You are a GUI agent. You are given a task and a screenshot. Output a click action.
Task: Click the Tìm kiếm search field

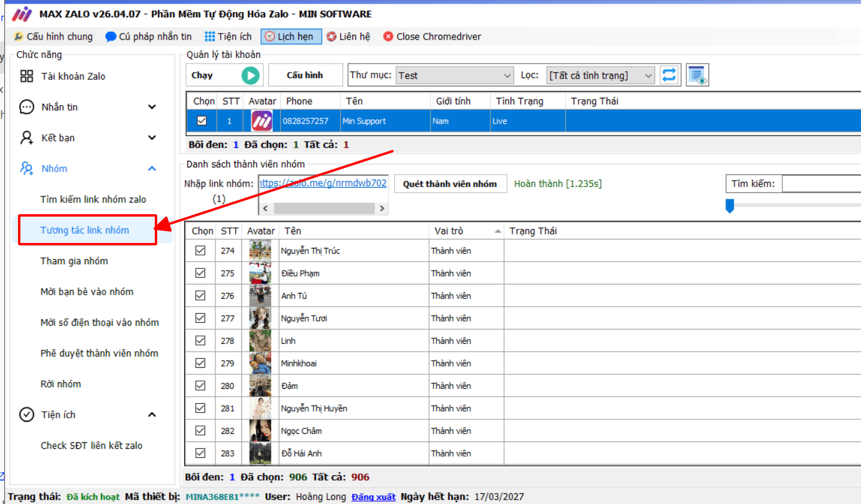point(821,184)
